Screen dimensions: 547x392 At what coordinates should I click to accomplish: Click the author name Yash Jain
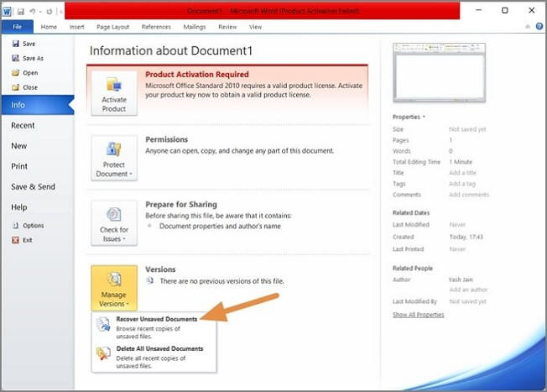tap(461, 280)
